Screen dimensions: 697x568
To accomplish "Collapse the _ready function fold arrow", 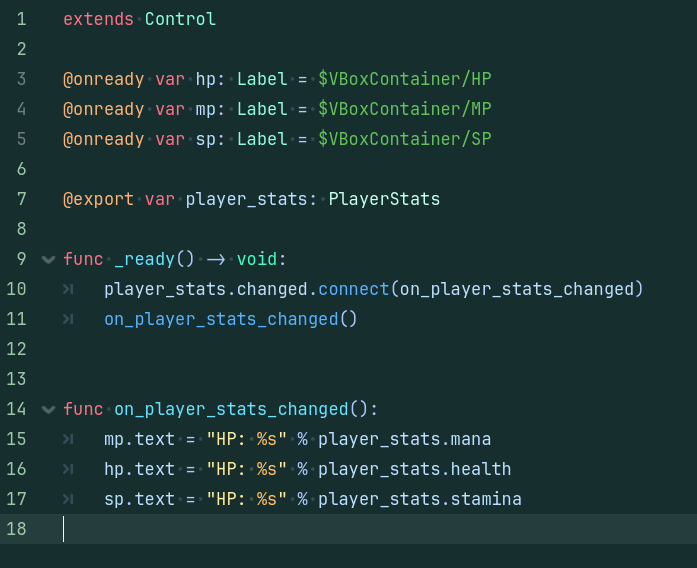I will tap(48, 259).
